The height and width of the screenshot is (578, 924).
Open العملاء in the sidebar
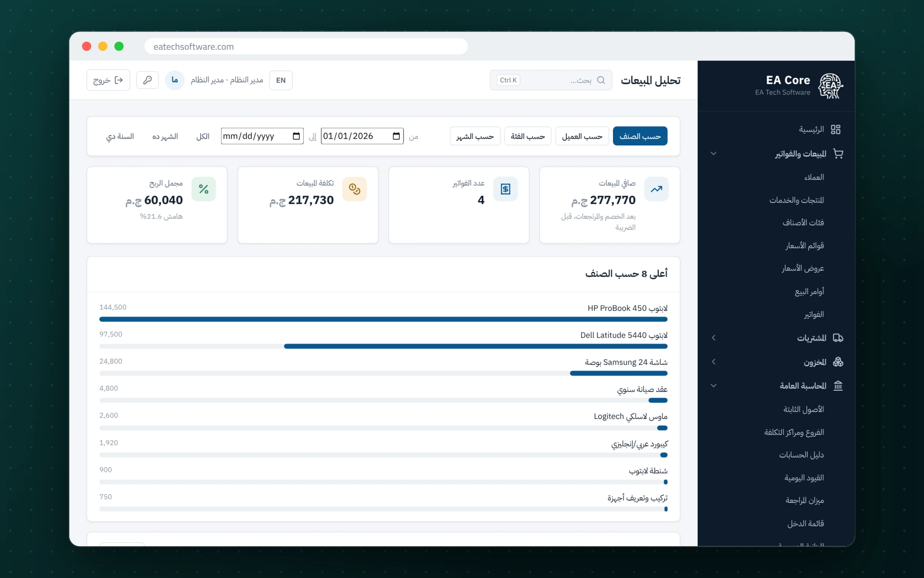click(814, 177)
